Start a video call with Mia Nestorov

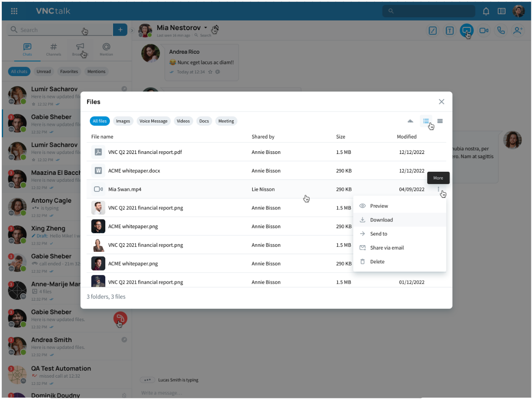click(x=484, y=31)
